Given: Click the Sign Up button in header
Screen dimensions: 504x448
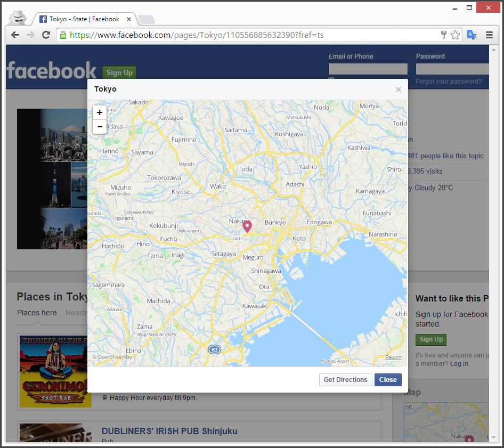Looking at the screenshot, I should point(119,72).
